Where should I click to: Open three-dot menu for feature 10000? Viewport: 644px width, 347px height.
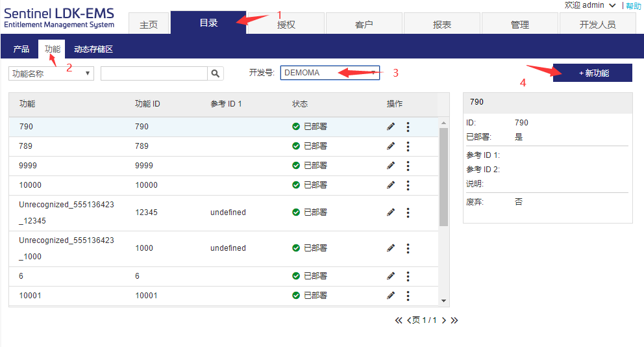pos(408,185)
